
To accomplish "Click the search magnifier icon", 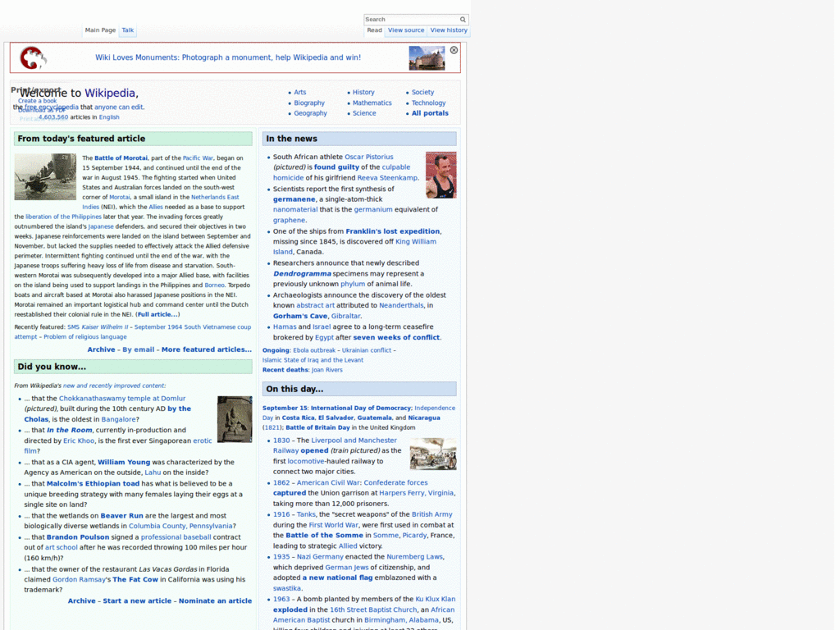I will 463,20.
